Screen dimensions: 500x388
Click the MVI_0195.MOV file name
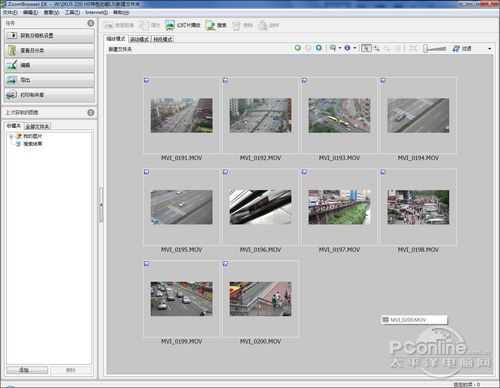pyautogui.click(x=181, y=250)
